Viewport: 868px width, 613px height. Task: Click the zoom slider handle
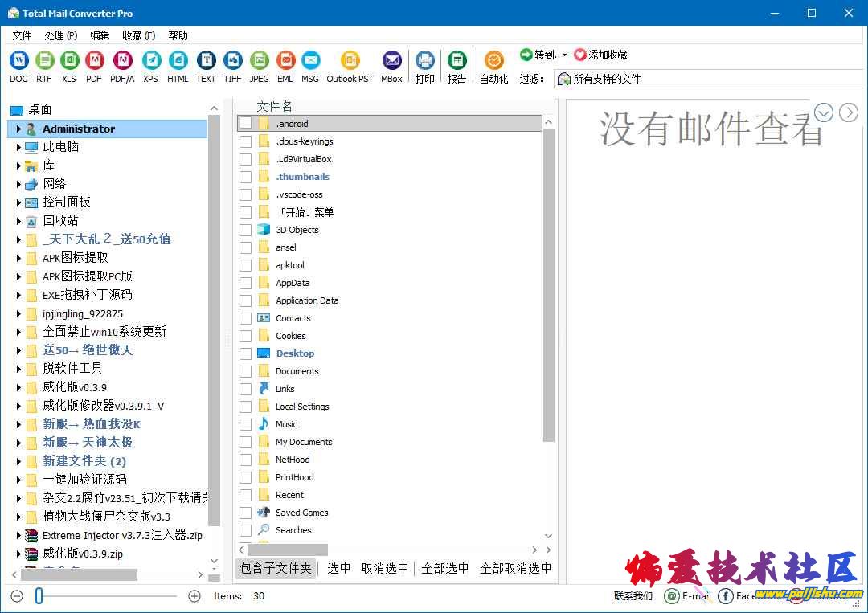click(x=39, y=596)
